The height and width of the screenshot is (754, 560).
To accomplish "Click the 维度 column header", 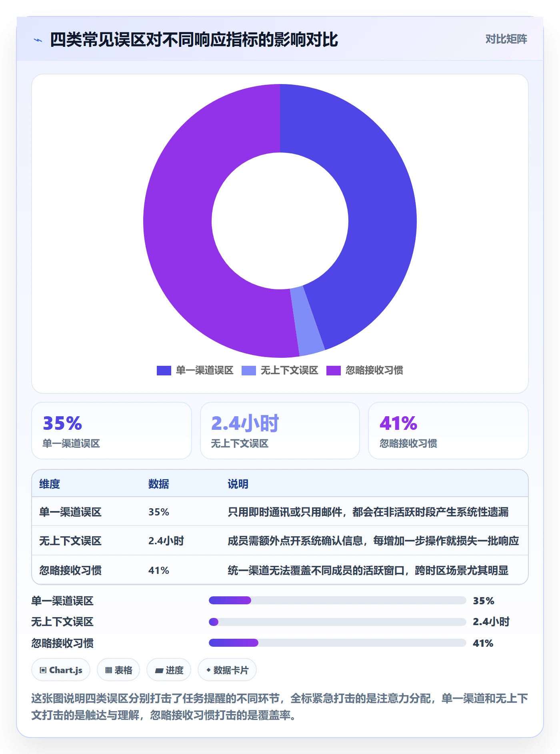I will 50,484.
